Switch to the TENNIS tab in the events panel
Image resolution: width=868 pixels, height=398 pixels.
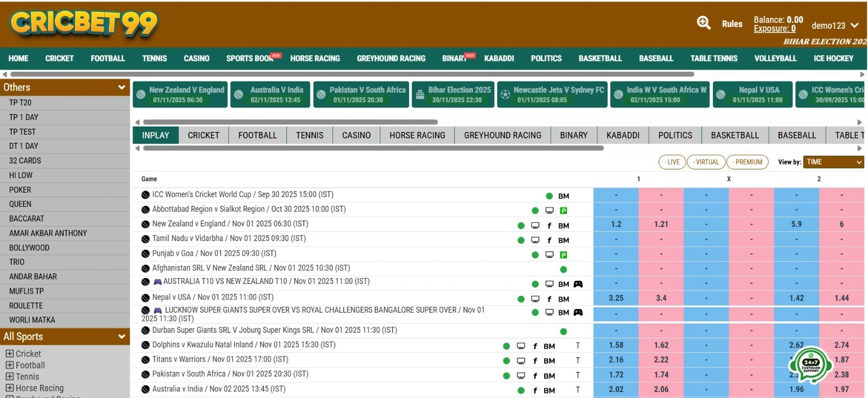tap(309, 135)
